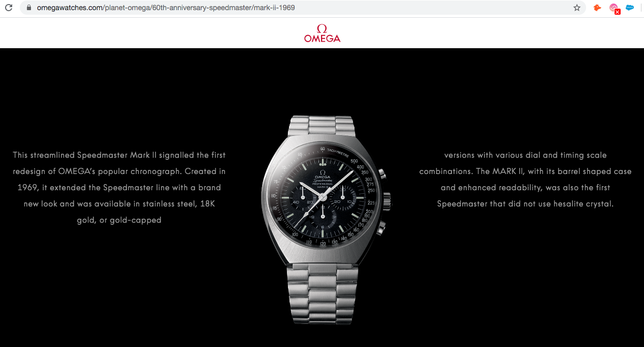
Task: Click the red OMEGA logo
Action: click(322, 33)
